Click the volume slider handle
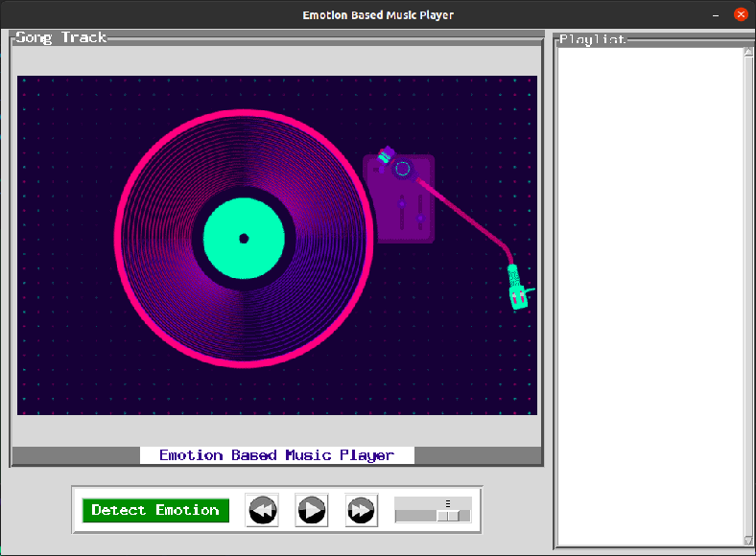The width and height of the screenshot is (756, 556). coord(448,515)
